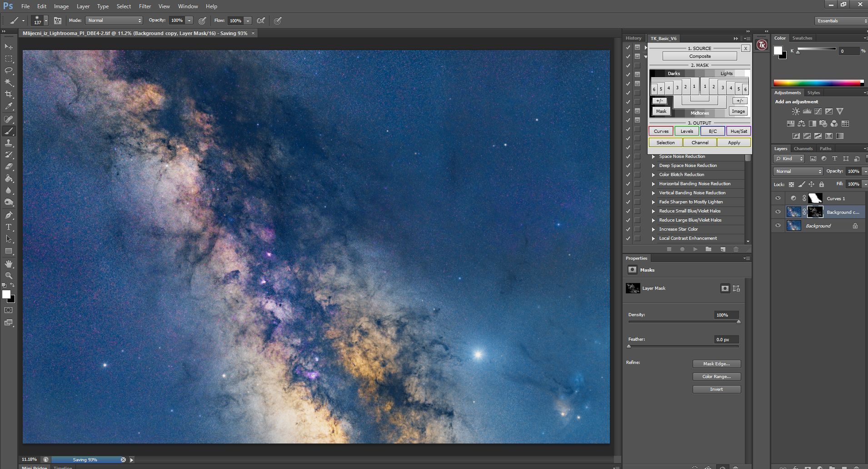The height and width of the screenshot is (469, 868).
Task: Open the Filter menu
Action: tap(145, 6)
